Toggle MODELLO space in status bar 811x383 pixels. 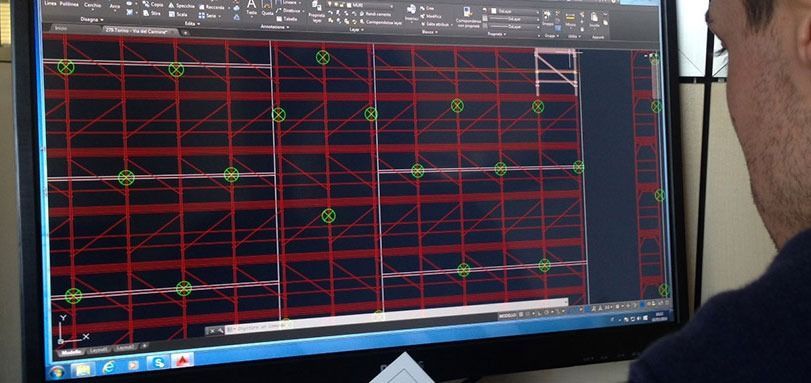click(x=508, y=315)
